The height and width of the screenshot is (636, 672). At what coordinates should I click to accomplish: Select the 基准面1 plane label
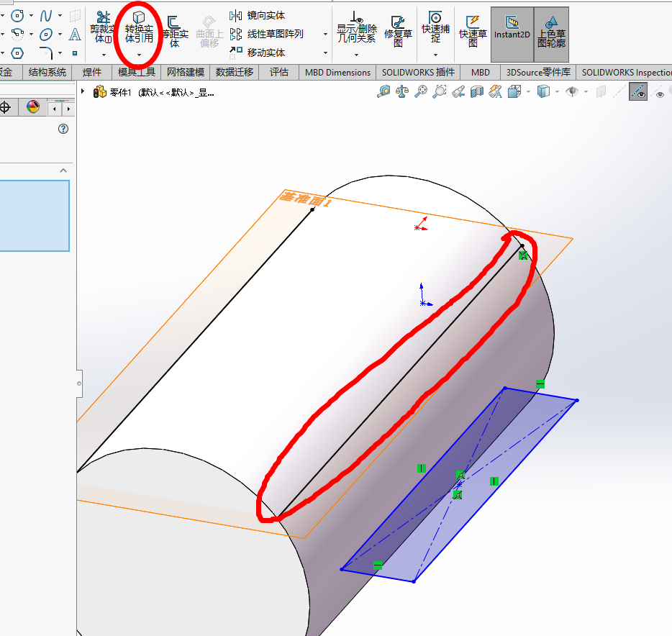[305, 200]
